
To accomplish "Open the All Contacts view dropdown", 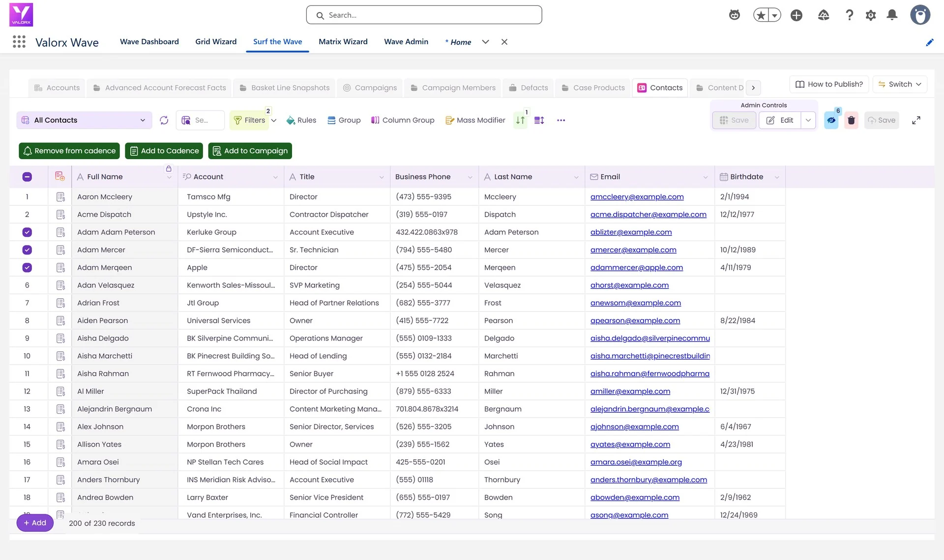I will click(84, 120).
